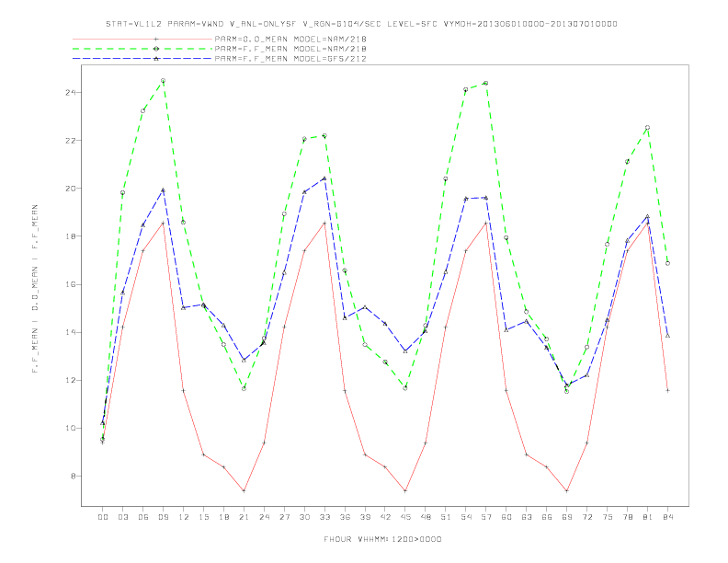Image resolution: width=728 pixels, height=563 pixels.
Task: Click blue triangle marker at hour 33
Action: (324, 178)
